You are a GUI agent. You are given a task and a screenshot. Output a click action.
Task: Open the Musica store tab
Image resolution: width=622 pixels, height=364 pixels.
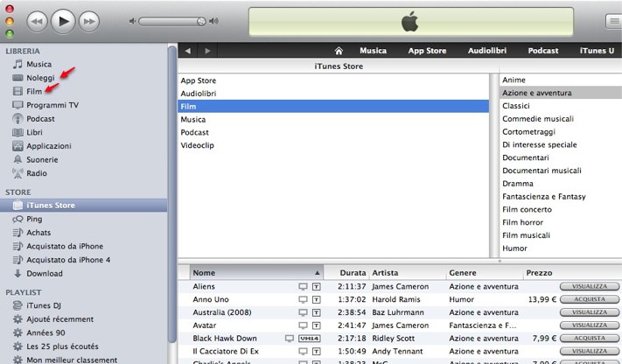tap(373, 51)
